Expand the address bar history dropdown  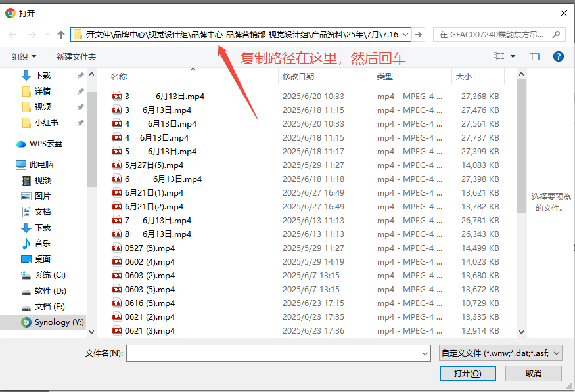[x=405, y=35]
